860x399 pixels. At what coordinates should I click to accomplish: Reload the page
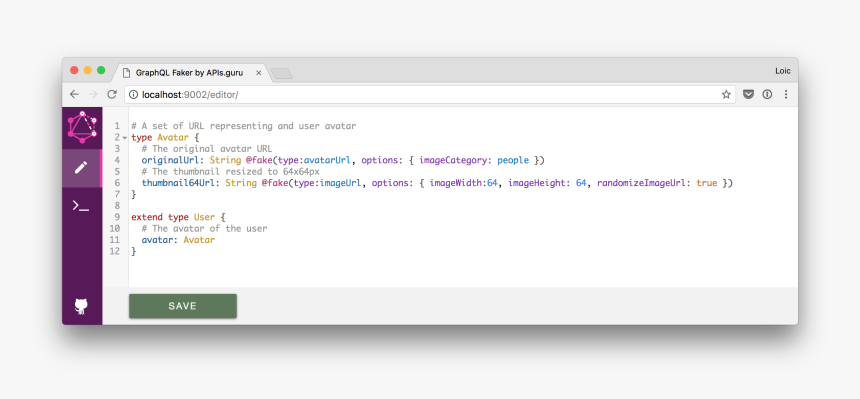pos(112,94)
